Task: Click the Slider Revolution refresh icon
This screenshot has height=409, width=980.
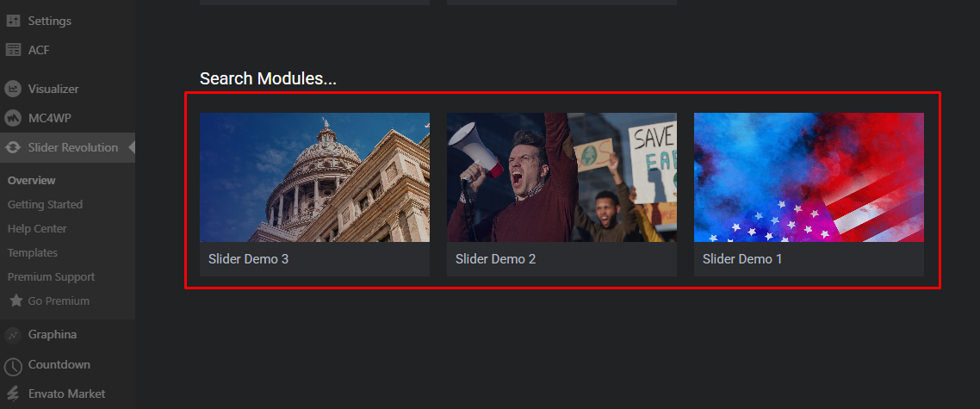Action: pos(13,147)
